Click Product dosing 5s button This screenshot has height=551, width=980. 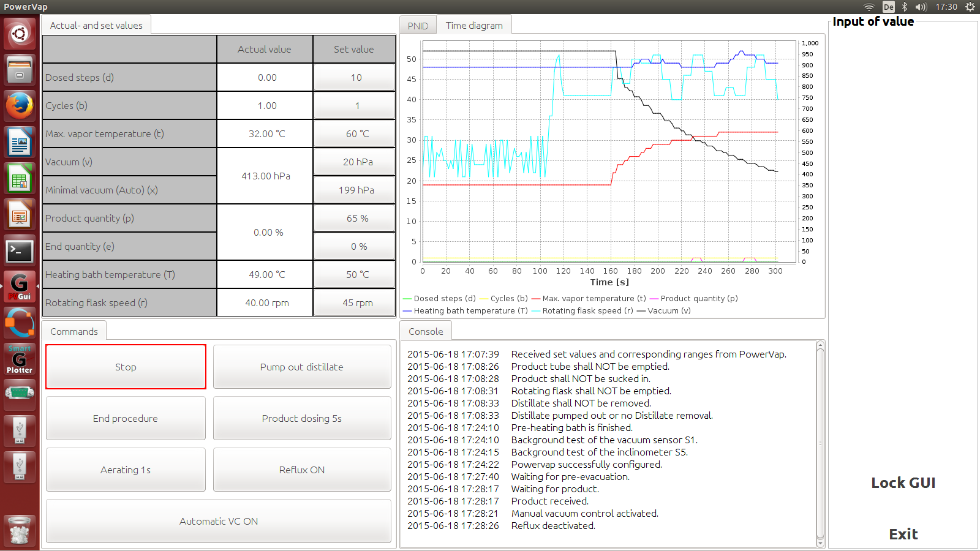[x=302, y=418]
